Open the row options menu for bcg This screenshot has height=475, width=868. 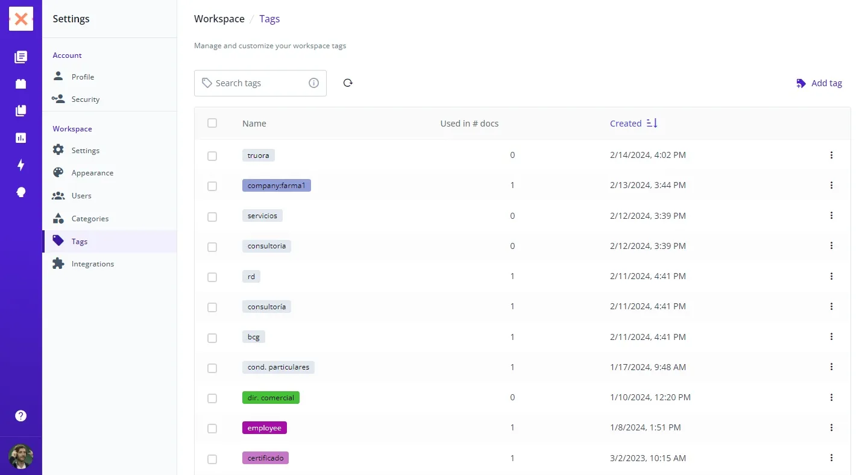(831, 337)
